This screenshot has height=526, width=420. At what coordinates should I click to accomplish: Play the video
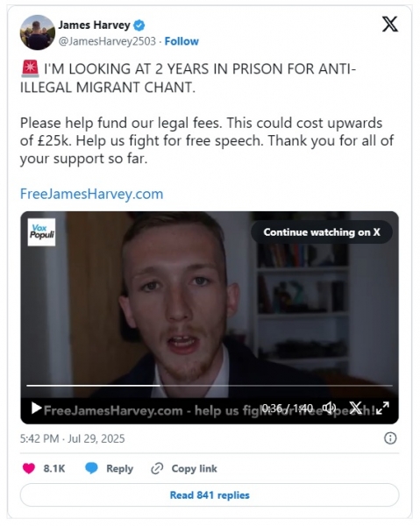[36, 409]
